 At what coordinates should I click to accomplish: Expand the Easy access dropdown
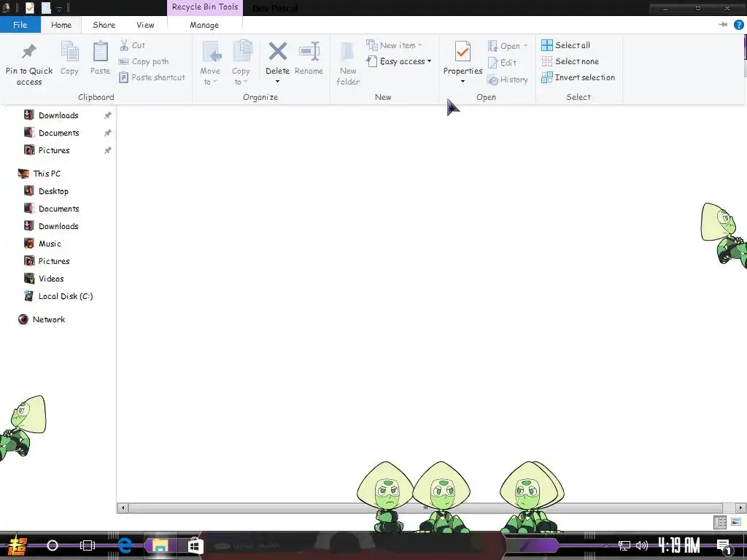click(x=429, y=61)
